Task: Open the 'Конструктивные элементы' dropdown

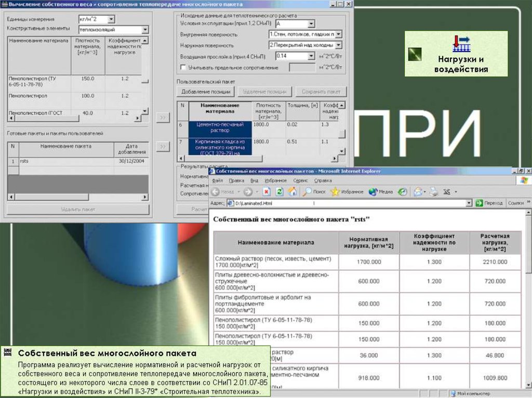Action: 145,30
